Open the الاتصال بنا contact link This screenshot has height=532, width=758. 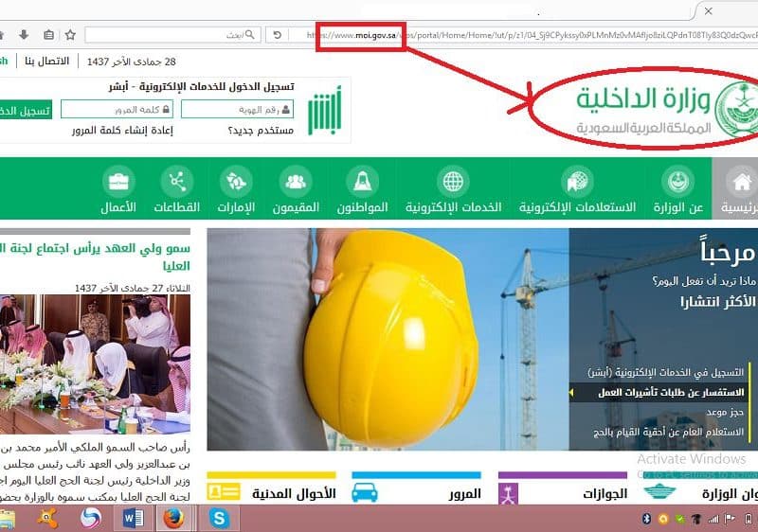[x=46, y=62]
